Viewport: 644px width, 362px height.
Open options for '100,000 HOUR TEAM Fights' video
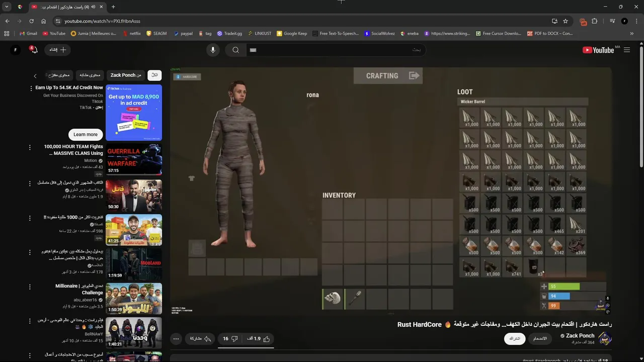coord(30,147)
